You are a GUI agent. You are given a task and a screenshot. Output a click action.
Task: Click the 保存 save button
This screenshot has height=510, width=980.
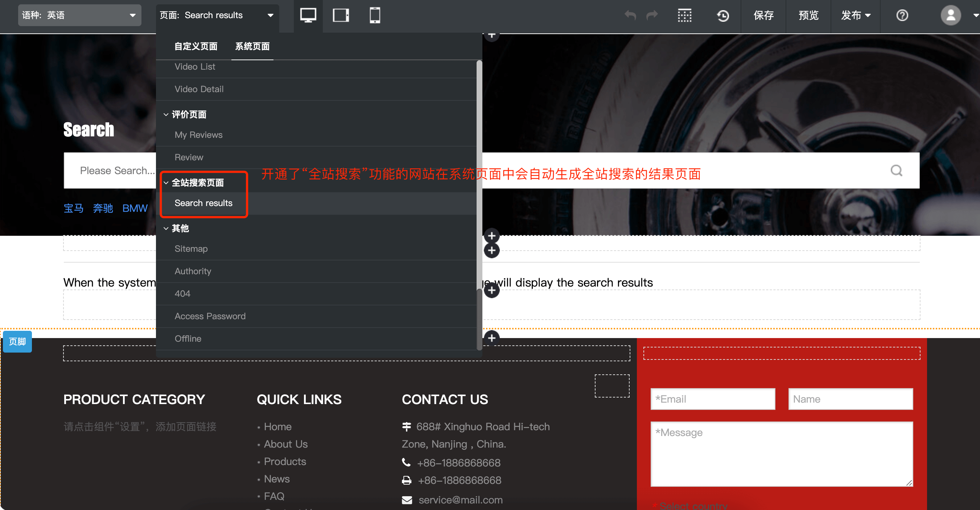coord(763,15)
